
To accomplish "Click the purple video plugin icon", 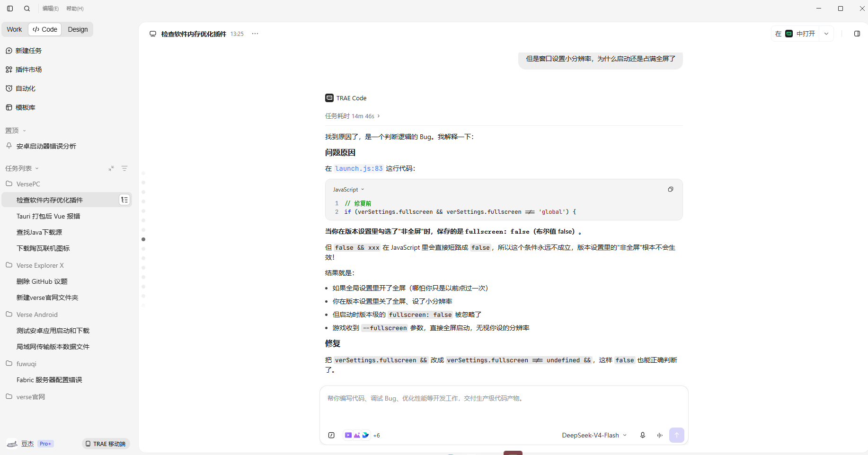I will coord(348,435).
